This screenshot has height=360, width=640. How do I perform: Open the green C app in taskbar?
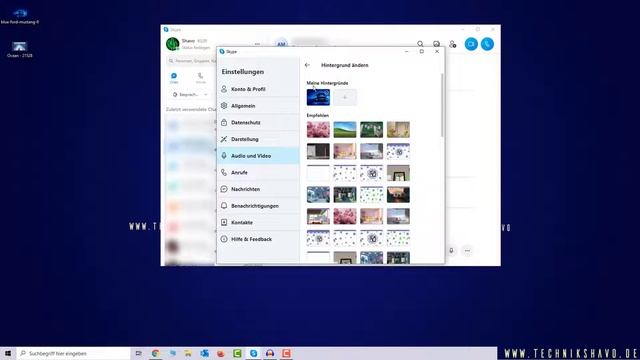[x=237, y=353]
